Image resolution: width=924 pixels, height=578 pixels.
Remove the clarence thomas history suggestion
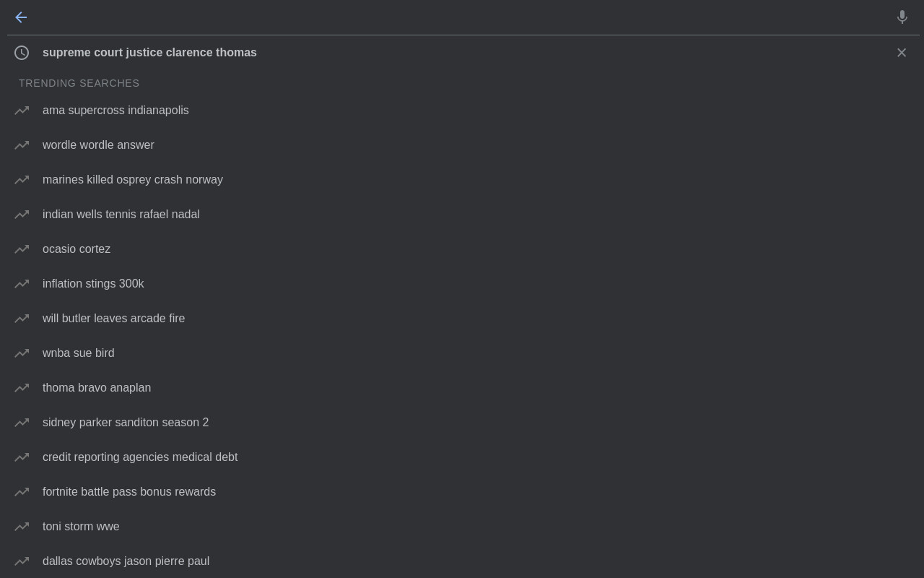click(x=902, y=53)
